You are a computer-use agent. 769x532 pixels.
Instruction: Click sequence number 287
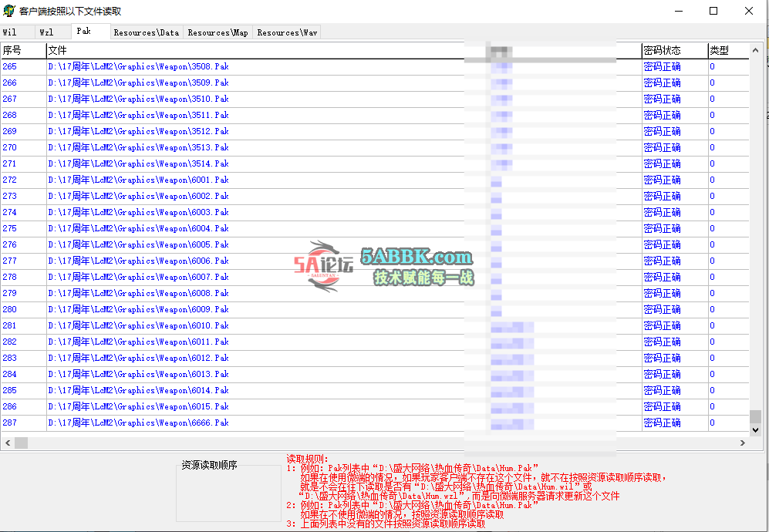tap(9, 423)
